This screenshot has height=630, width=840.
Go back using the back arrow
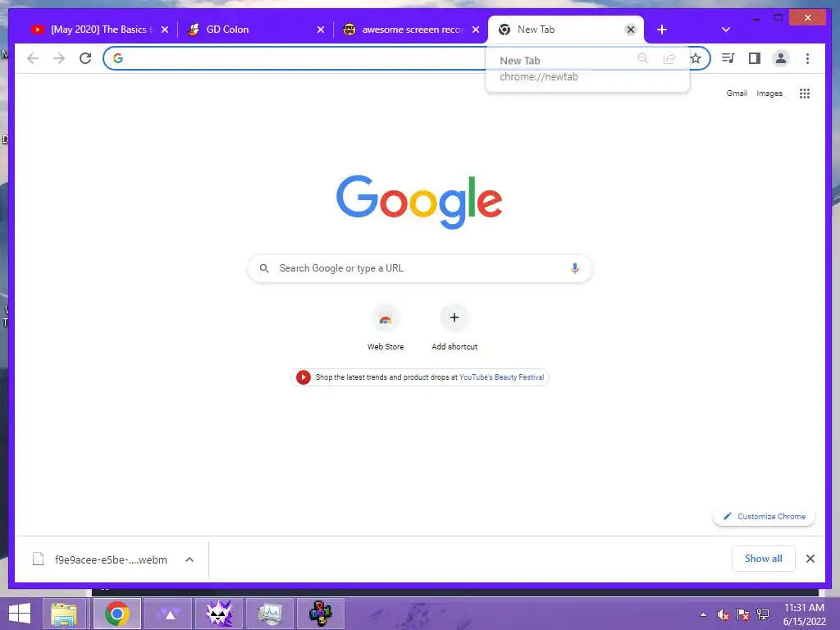[x=33, y=58]
